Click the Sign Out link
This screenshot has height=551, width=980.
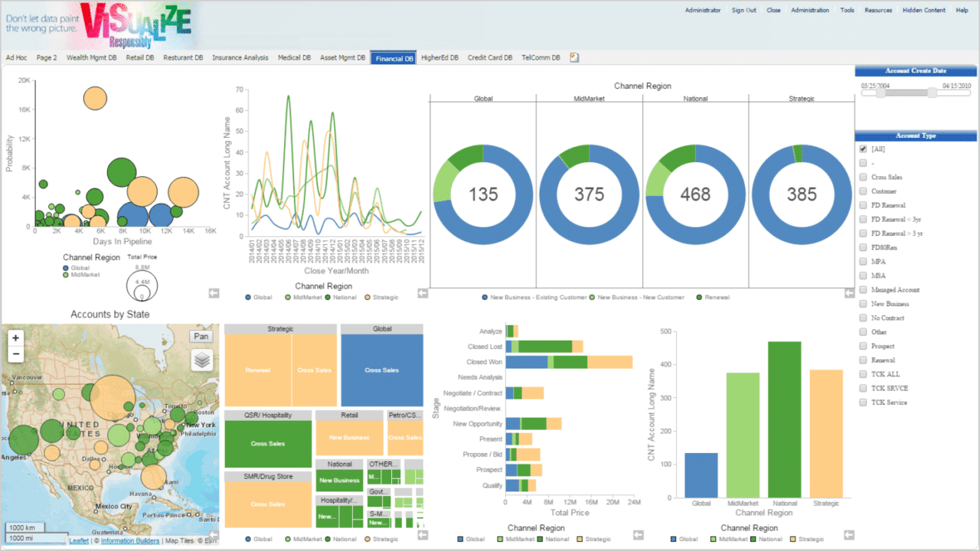(x=743, y=10)
